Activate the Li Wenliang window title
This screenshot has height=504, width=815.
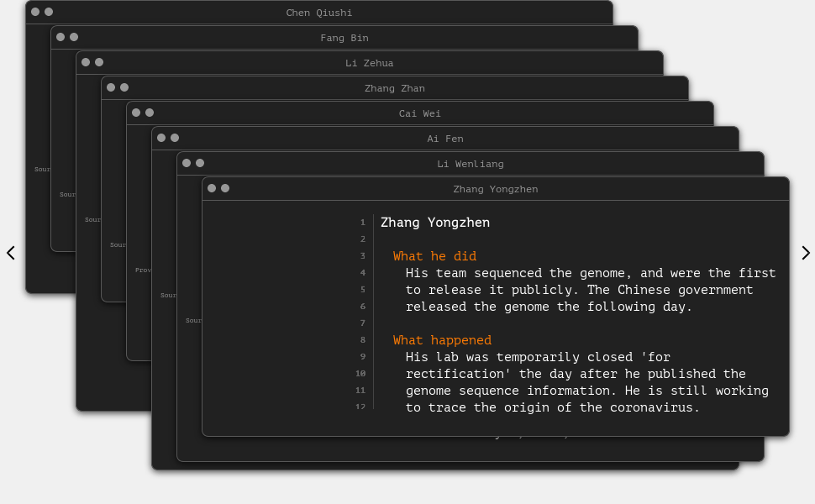(x=470, y=164)
